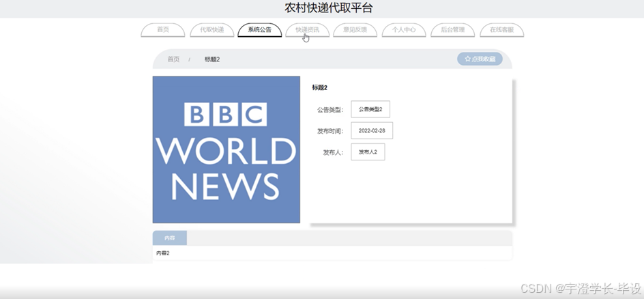
Task: Open the 代取快递 navigation tab
Action: 212,29
